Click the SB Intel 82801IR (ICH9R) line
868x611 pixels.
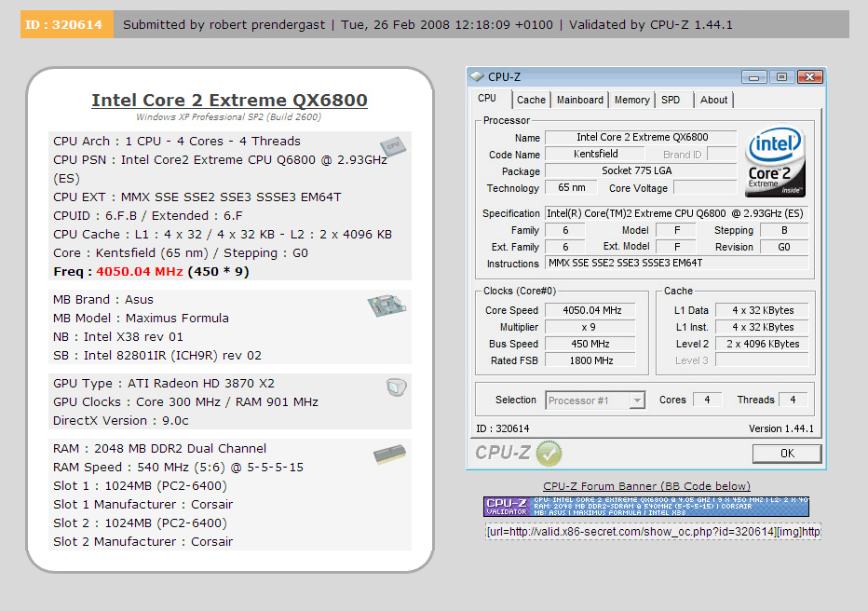pyautogui.click(x=157, y=355)
